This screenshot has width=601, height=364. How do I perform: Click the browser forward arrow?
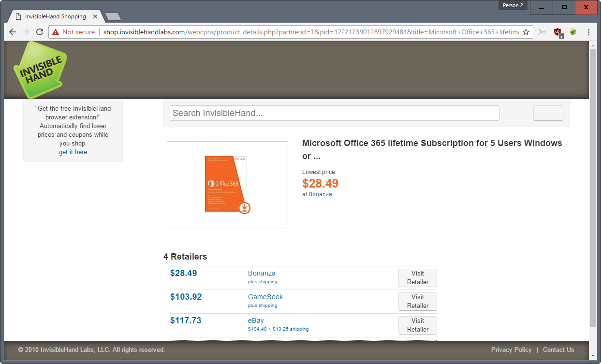pyautogui.click(x=26, y=32)
